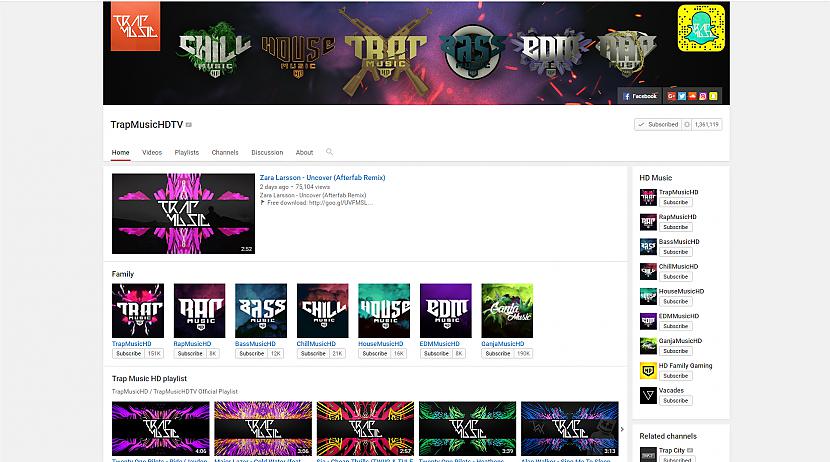This screenshot has width=830, height=462.
Task: Open the channel search magnifier icon
Action: (x=329, y=152)
